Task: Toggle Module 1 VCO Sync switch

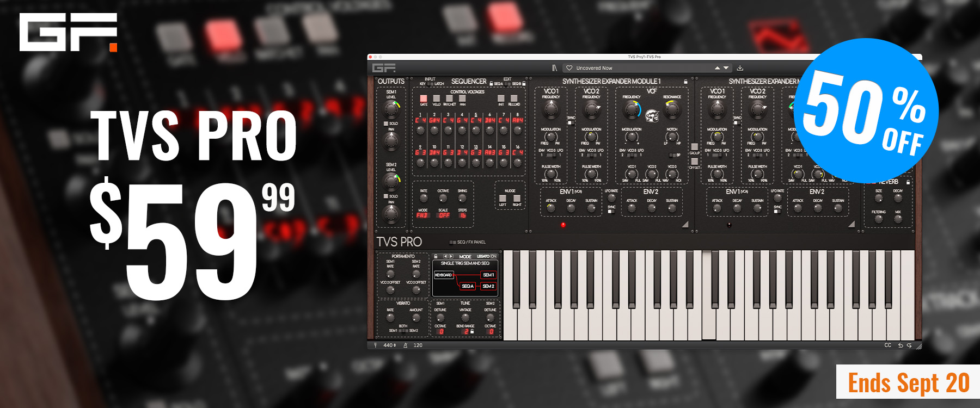Action: tap(571, 123)
